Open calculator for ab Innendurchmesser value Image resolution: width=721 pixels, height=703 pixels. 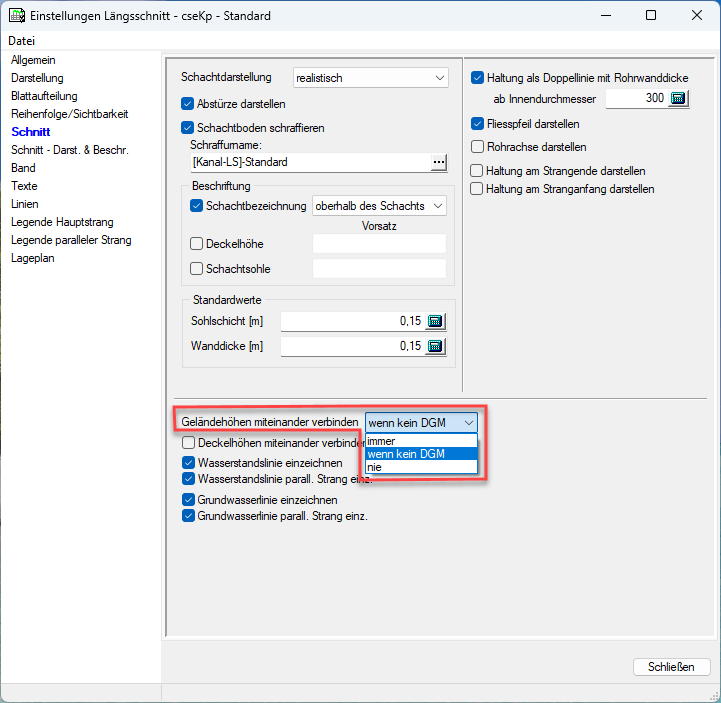point(679,98)
